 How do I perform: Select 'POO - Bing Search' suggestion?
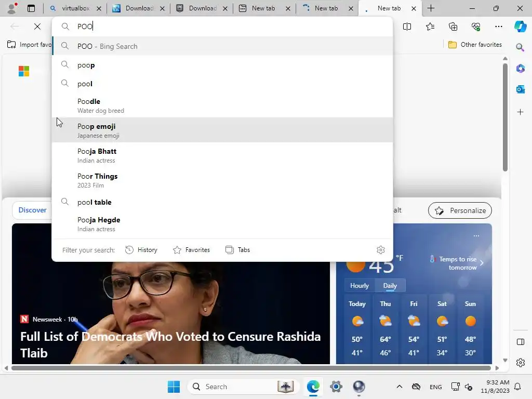pyautogui.click(x=222, y=46)
